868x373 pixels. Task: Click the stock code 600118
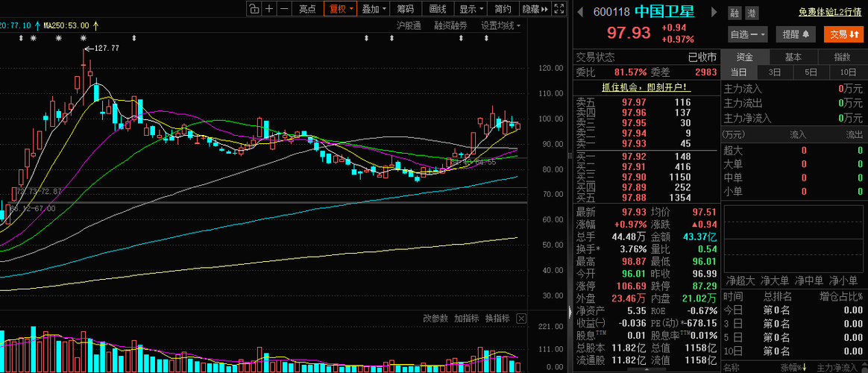pos(613,12)
